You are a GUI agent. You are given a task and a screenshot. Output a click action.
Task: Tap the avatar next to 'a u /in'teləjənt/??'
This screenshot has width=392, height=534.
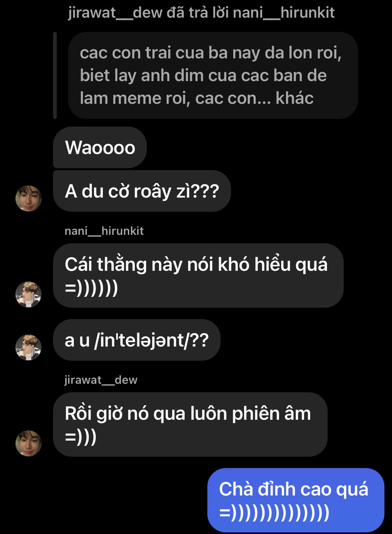coord(28,347)
